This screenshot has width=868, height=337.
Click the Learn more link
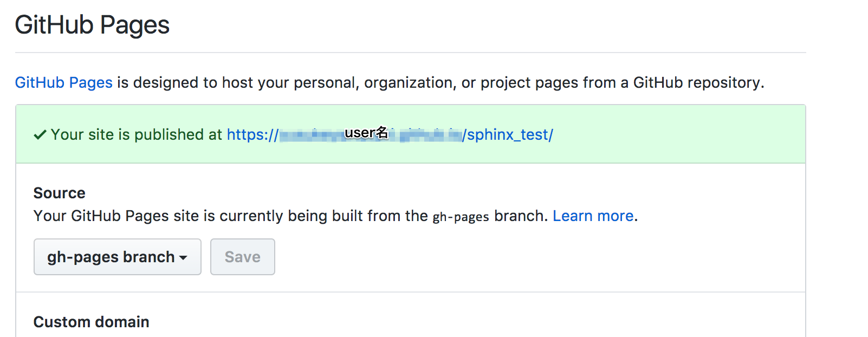click(593, 216)
